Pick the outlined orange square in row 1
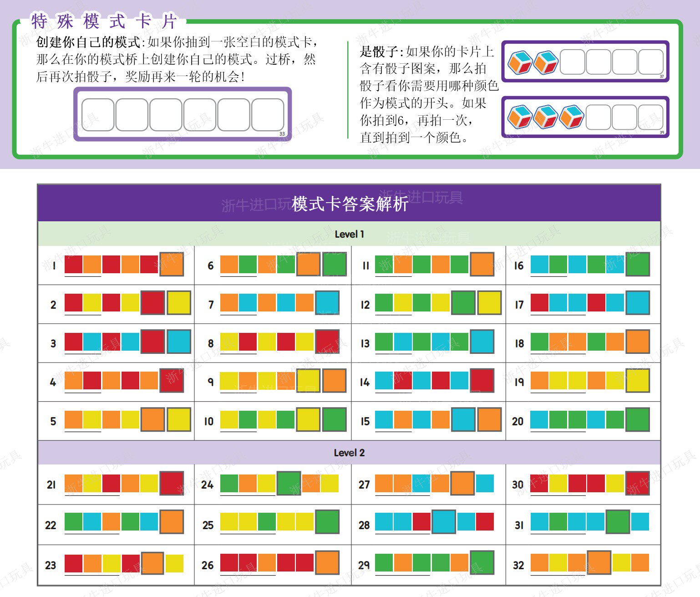 coord(172,265)
